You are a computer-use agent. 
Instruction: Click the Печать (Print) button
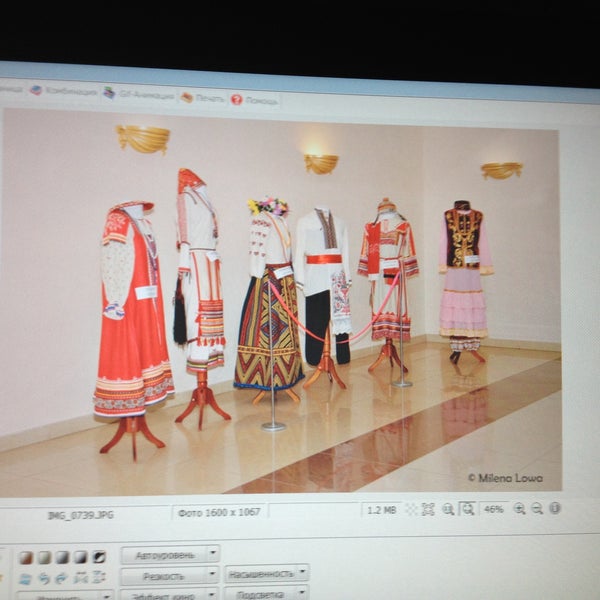click(203, 97)
